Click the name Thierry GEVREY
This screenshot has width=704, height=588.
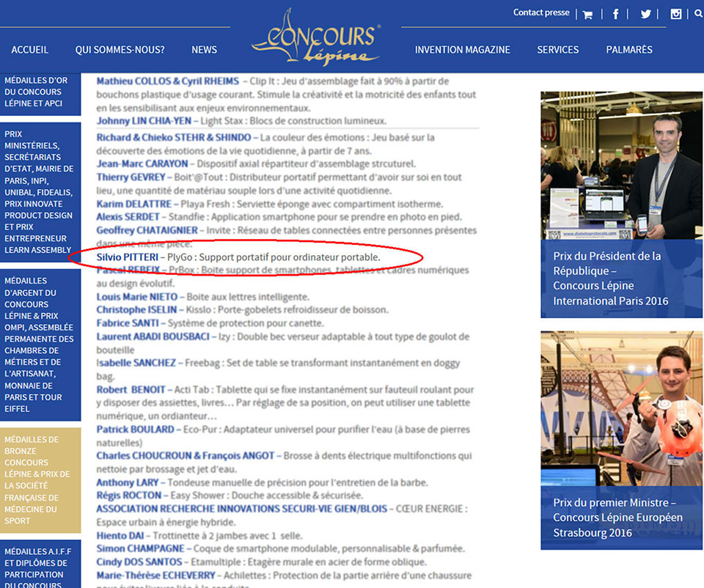(131, 177)
